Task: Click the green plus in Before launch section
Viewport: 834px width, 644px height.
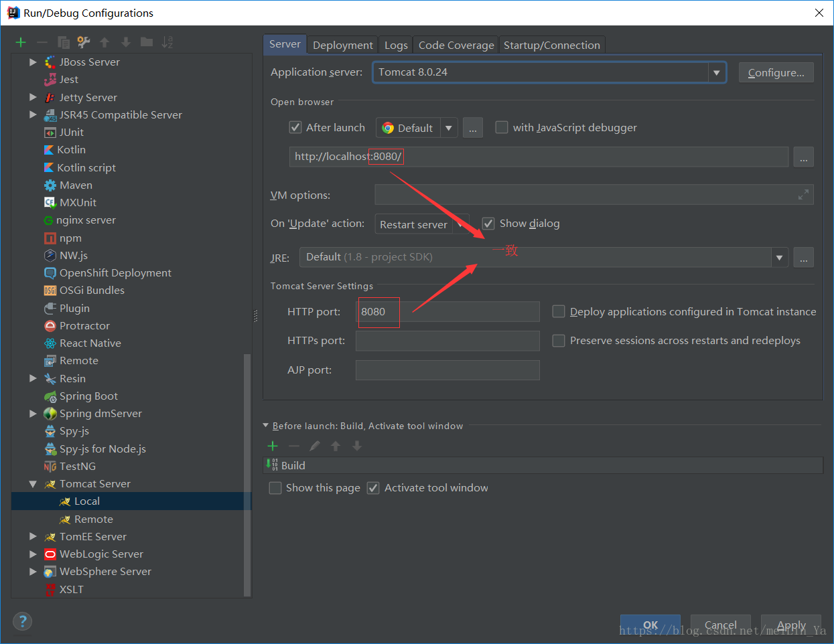Action: pyautogui.click(x=273, y=446)
